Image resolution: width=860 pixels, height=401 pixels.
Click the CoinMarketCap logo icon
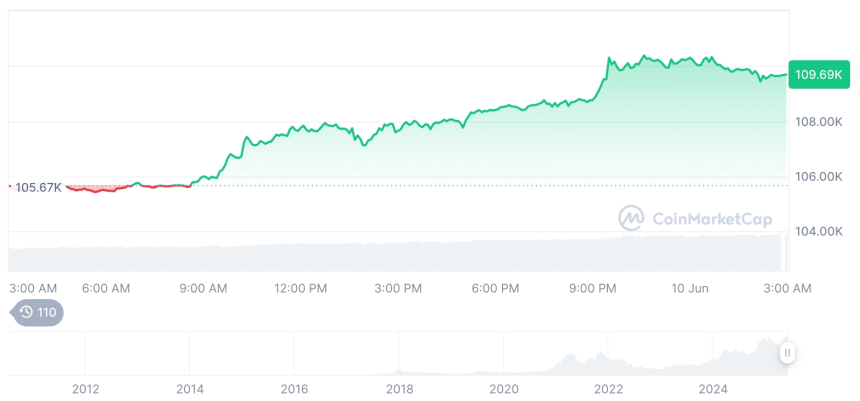point(631,217)
